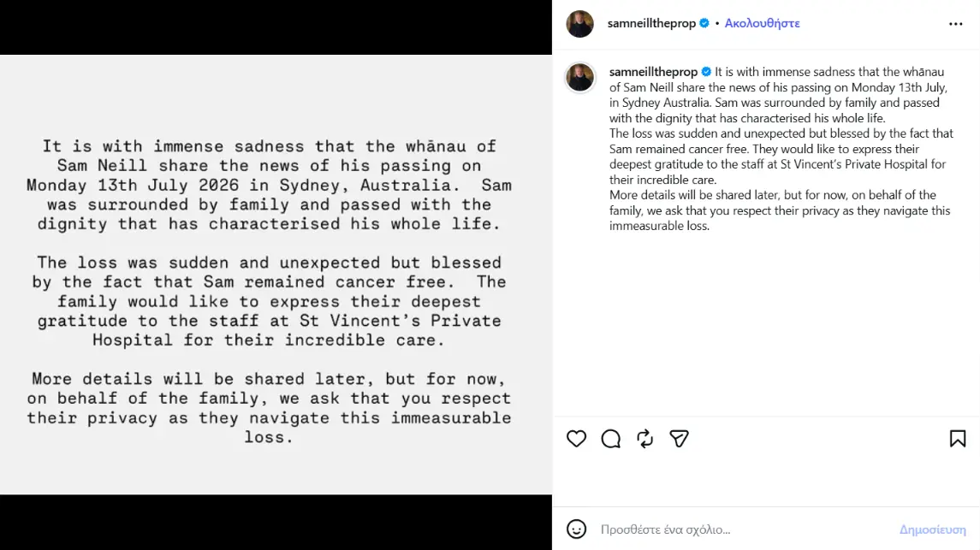980x550 pixels.
Task: Click the header profile avatar
Action: (580, 24)
